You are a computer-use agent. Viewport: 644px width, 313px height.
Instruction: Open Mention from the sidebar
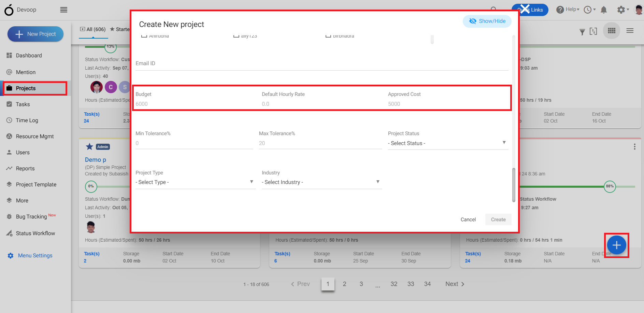[x=26, y=72]
